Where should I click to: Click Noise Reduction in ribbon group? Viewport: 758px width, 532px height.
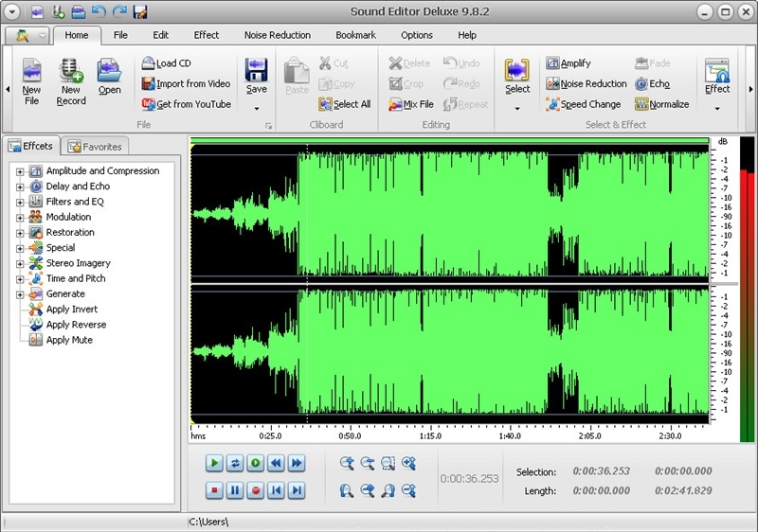pos(586,83)
